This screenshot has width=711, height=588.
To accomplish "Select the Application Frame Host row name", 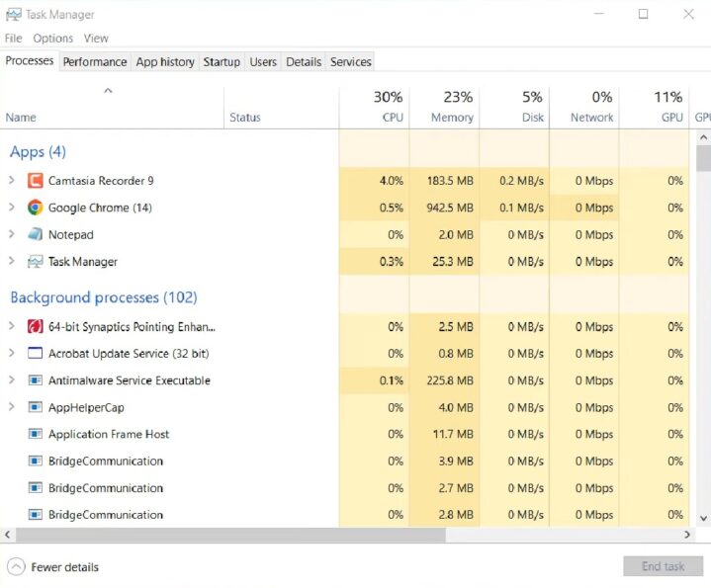I will pyautogui.click(x=109, y=435).
